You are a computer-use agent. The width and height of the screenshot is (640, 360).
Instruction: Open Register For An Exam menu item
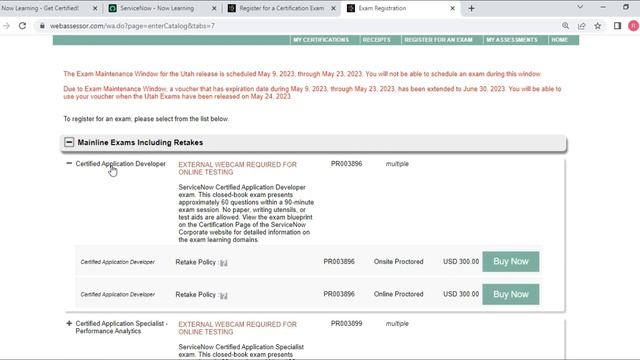[438, 40]
